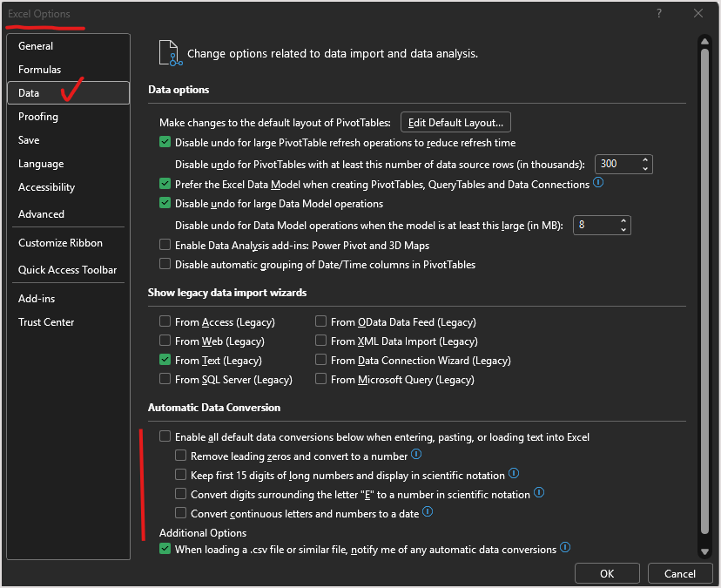Open the Add-ins options category
Screen dimensions: 721x588
[69, 299]
